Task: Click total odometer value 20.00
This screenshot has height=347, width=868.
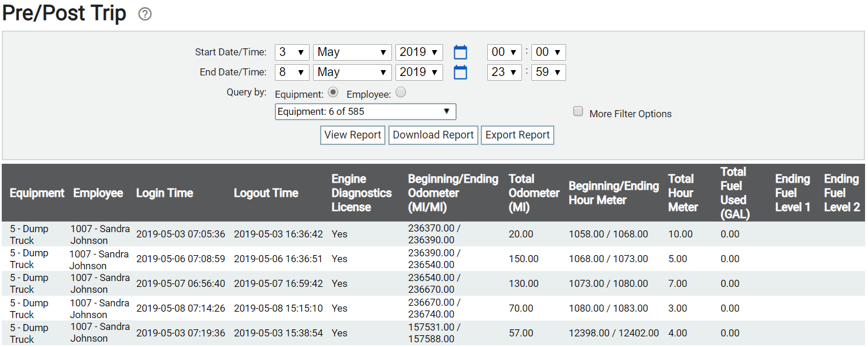Action: tap(521, 234)
